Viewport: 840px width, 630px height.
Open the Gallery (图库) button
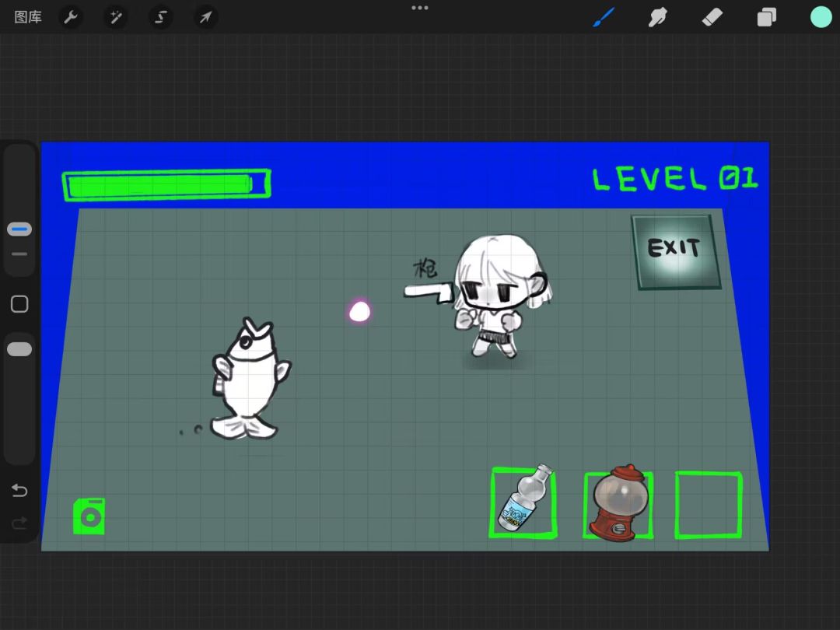tap(28, 17)
